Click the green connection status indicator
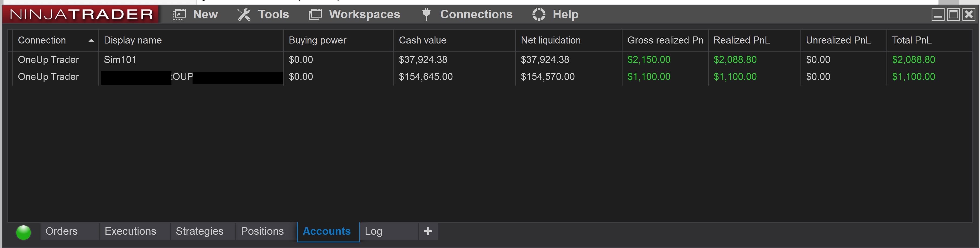Screen dimensions: 980x248 (24, 232)
